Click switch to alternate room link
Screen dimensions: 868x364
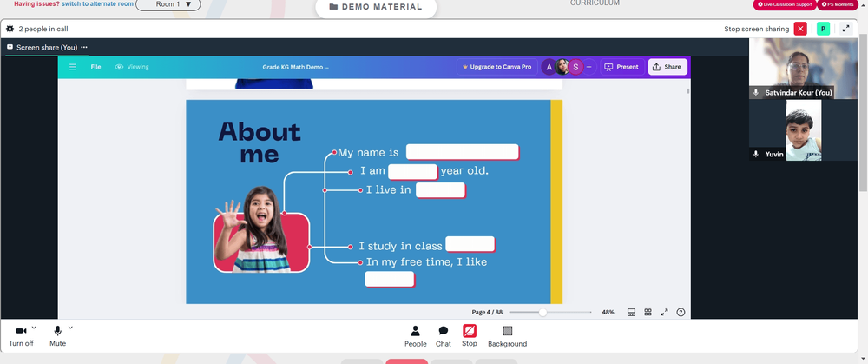[x=97, y=3]
